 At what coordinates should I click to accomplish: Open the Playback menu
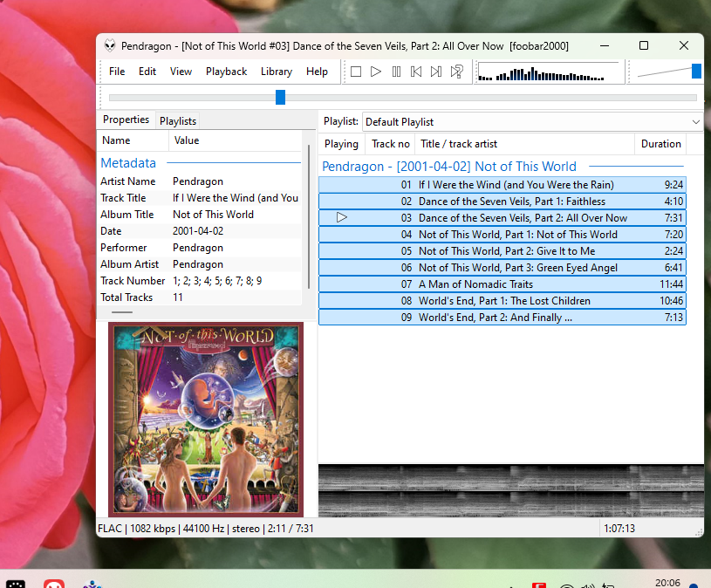[226, 72]
